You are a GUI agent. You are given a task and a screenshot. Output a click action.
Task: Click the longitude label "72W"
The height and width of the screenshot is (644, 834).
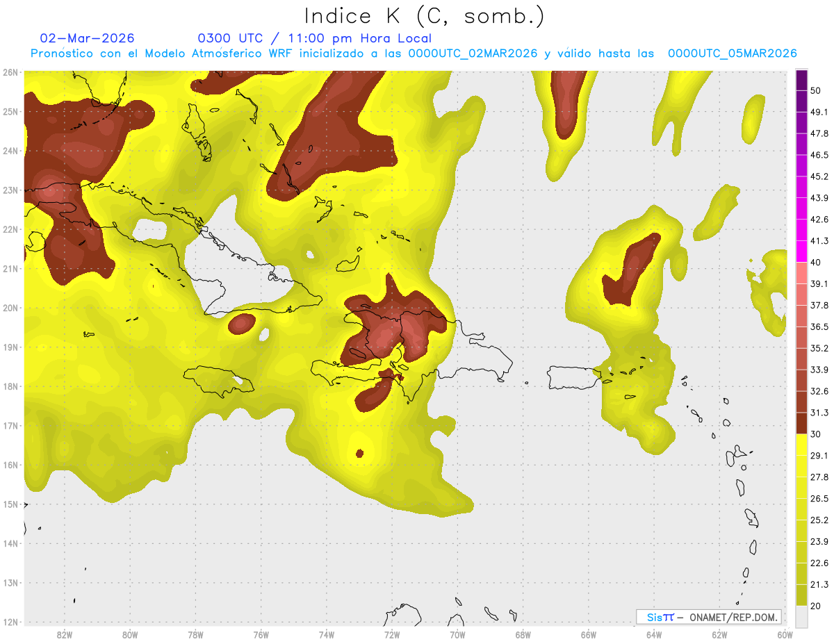click(392, 635)
